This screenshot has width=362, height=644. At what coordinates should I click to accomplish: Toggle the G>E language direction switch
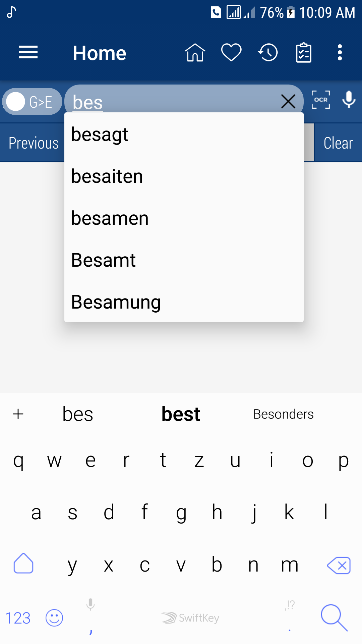(32, 102)
